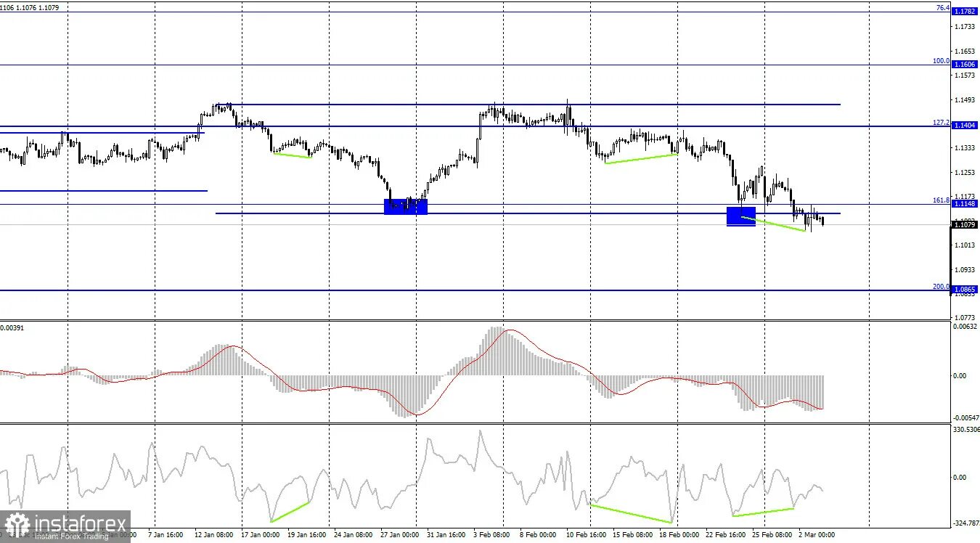Click the MACD panel 0.00 scale value

959,375
